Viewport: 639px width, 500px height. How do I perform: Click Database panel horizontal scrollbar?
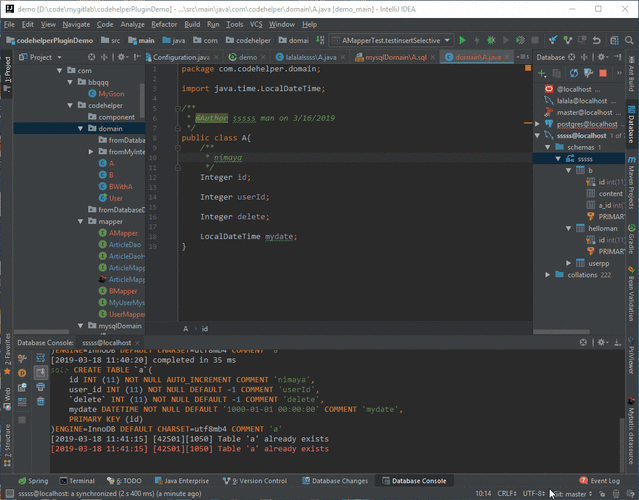click(561, 331)
